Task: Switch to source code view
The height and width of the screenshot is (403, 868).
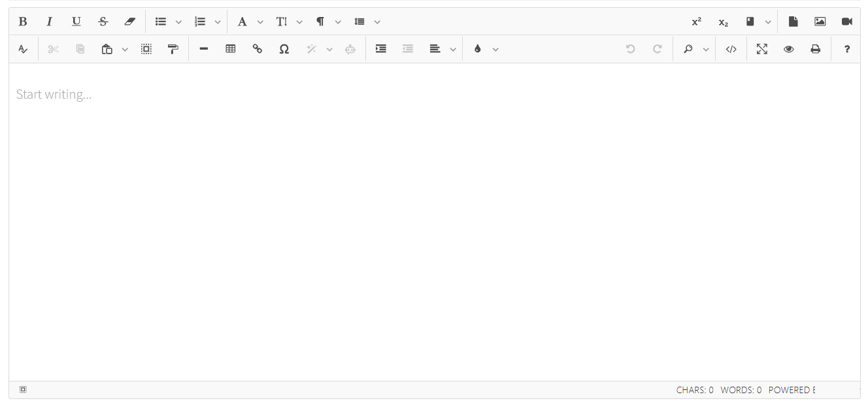Action: 731,49
